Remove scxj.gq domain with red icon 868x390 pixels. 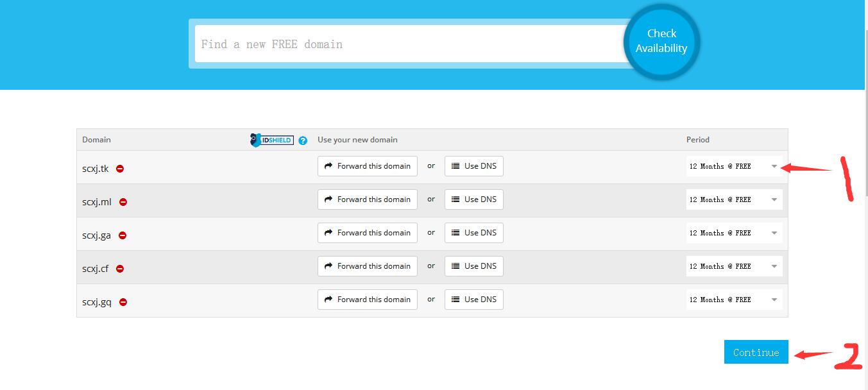(123, 302)
